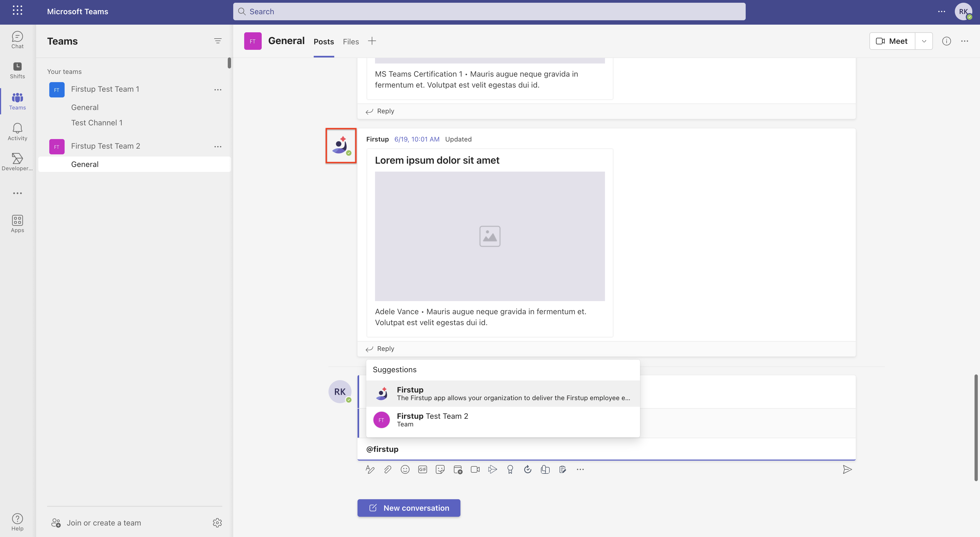Open more options for Firstup Test Team 2
The width and height of the screenshot is (980, 537).
(x=218, y=146)
